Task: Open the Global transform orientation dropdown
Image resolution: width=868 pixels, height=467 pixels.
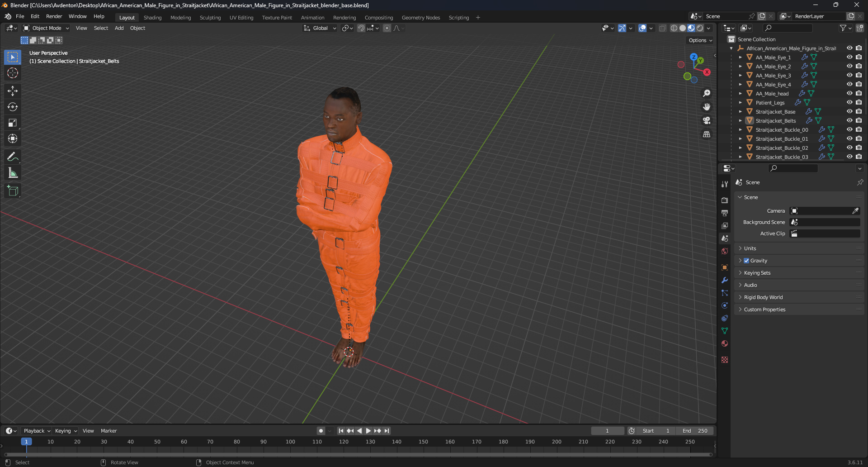Action: click(x=320, y=28)
